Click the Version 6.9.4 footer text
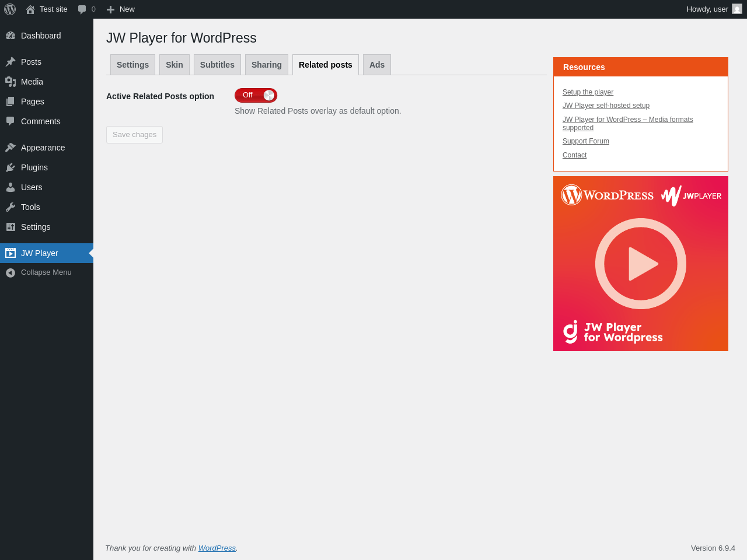Screen dimensions: 747x560 pos(713,548)
